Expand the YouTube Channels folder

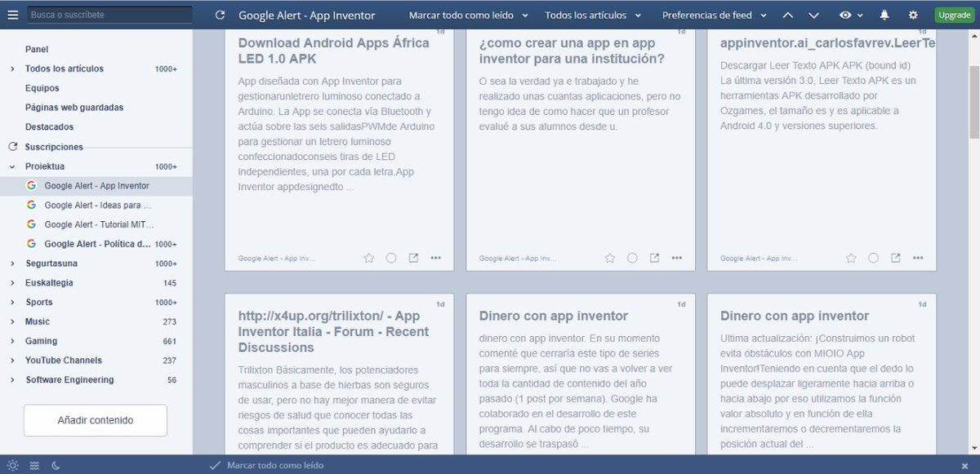click(x=12, y=361)
